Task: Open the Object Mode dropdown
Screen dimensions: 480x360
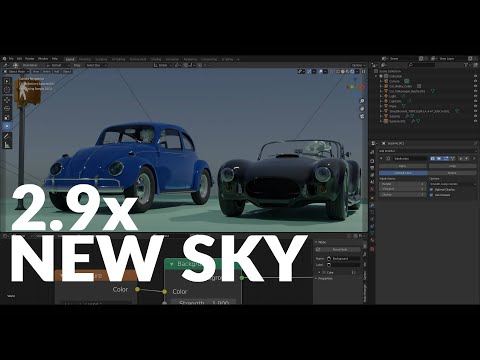Action: coord(16,71)
